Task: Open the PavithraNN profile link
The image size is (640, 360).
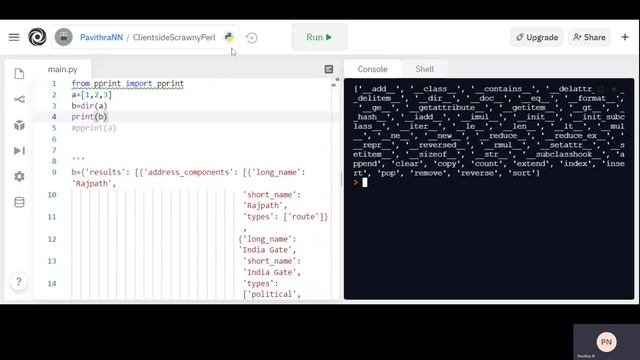Action: (101, 38)
